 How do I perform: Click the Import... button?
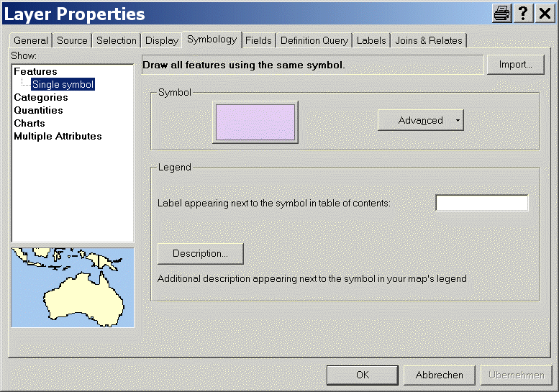pyautogui.click(x=516, y=65)
